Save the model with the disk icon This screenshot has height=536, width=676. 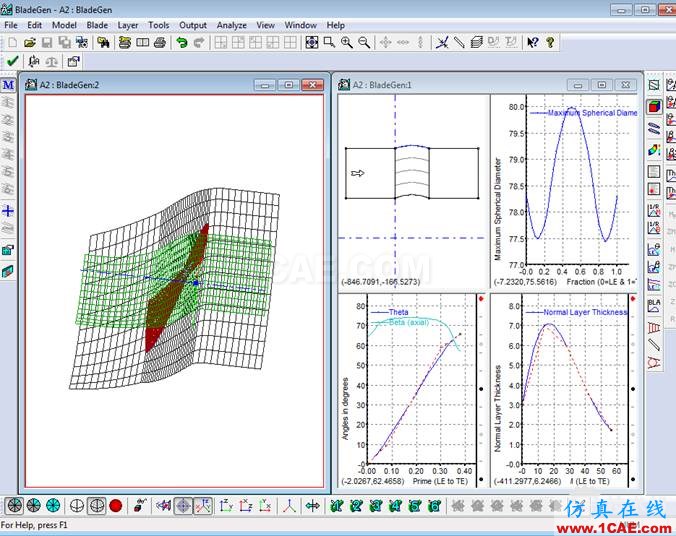click(x=47, y=42)
